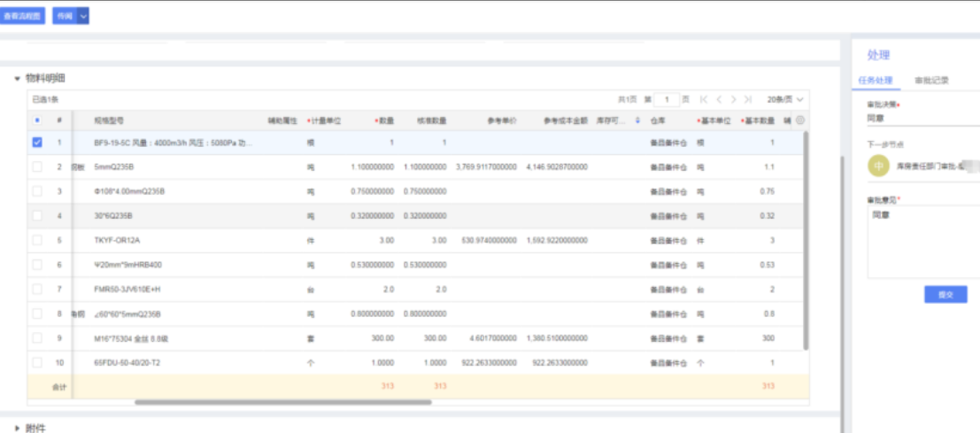Viewport: 980px width, 433px height.
Task: Click the table horizontal scrollbar
Action: click(x=283, y=402)
